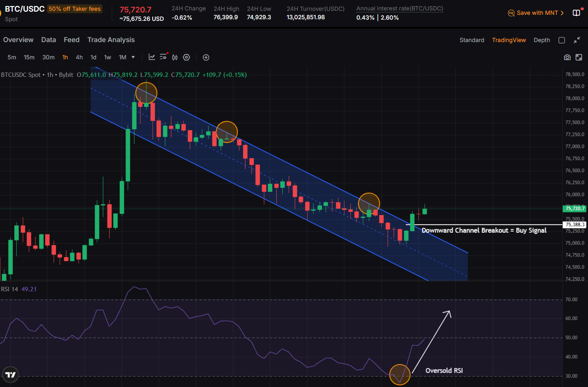588x387 pixels.
Task: Set timeframe to 1d
Action: [93, 57]
